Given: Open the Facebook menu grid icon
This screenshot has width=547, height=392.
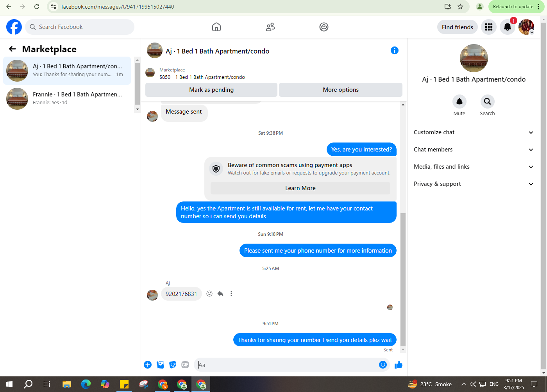Looking at the screenshot, I should click(x=489, y=27).
